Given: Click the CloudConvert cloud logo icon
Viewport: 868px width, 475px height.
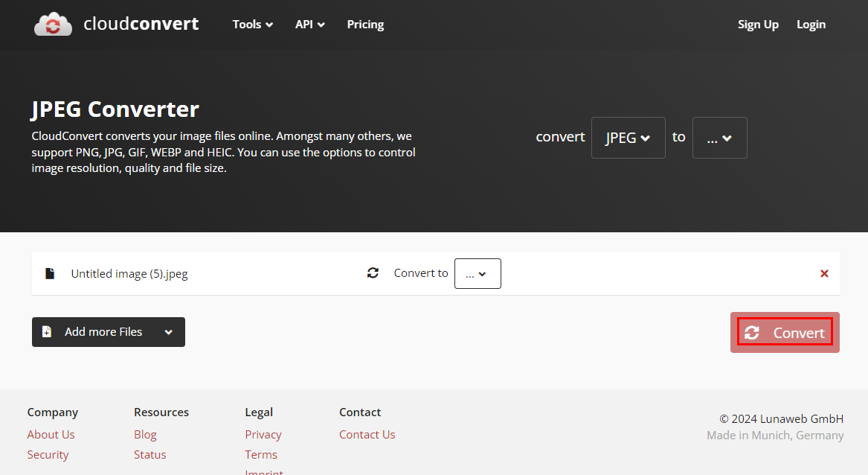Looking at the screenshot, I should (x=53, y=24).
